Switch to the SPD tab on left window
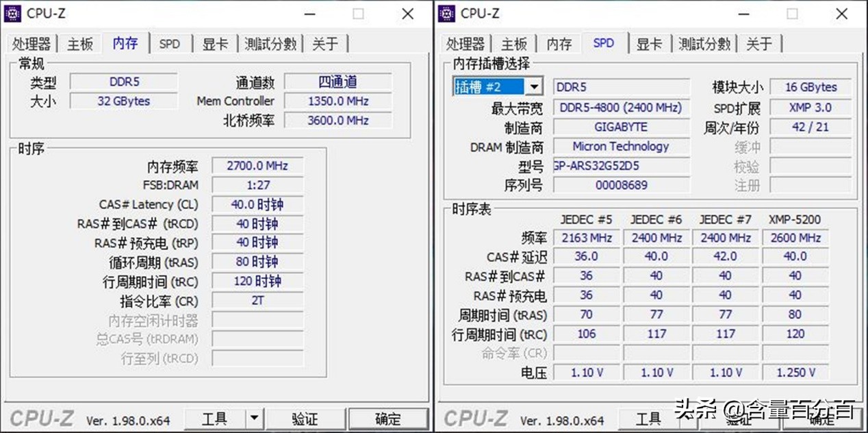Image resolution: width=868 pixels, height=433 pixels. coord(170,43)
